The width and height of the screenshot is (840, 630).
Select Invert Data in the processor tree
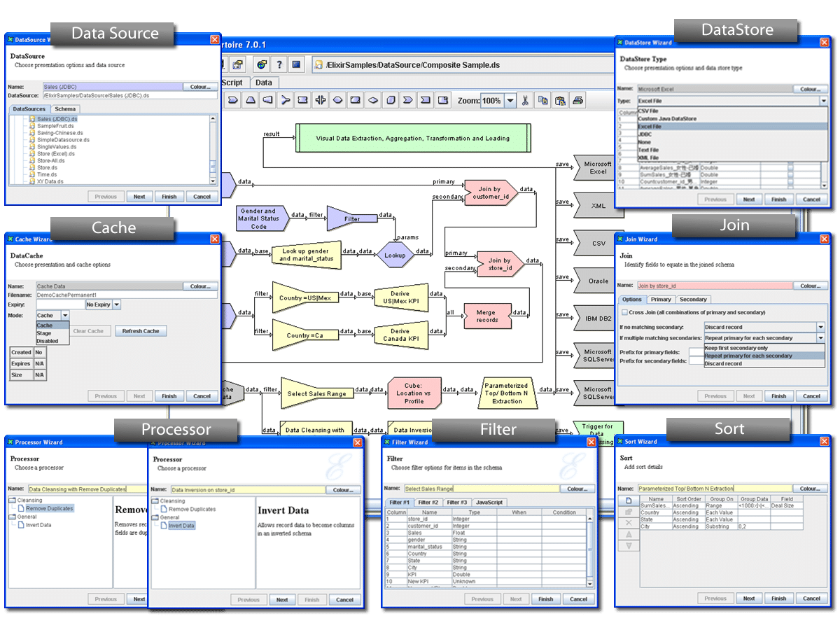pyautogui.click(x=181, y=526)
